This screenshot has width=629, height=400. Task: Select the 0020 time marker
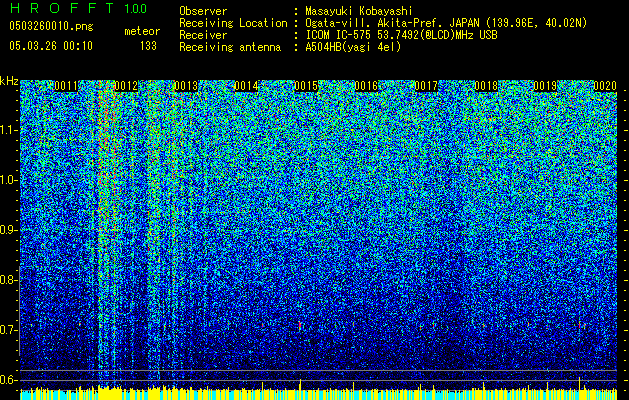coord(605,86)
